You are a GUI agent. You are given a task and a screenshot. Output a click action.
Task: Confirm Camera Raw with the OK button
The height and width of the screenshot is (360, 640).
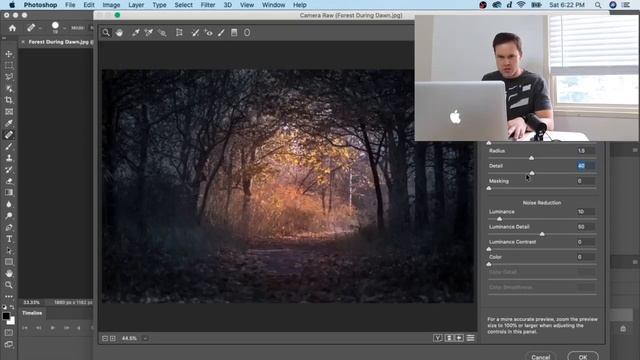[583, 357]
